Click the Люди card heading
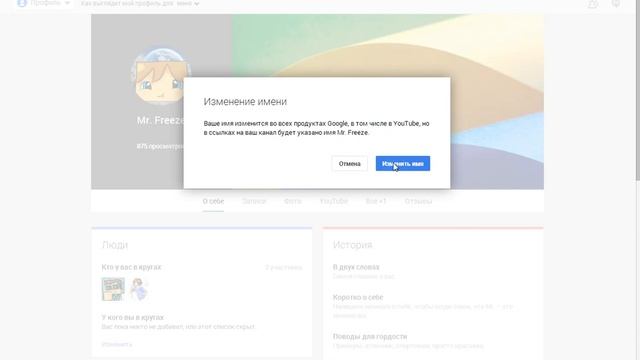640x360 pixels. coord(115,245)
